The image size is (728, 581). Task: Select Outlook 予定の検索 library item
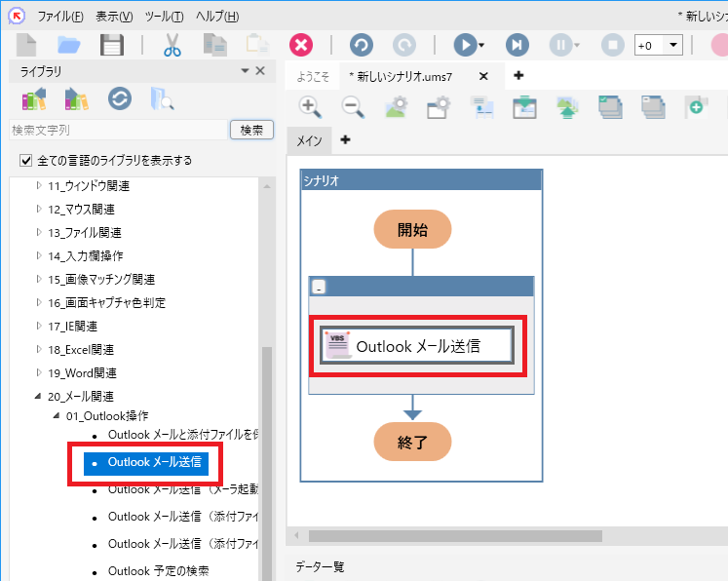click(158, 571)
